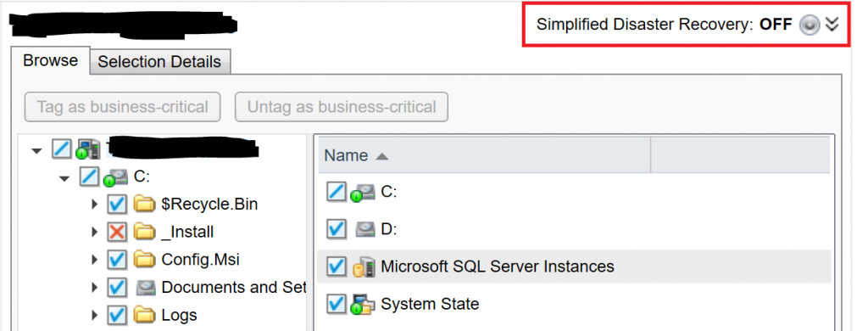Click the empty second column header
This screenshot has width=868, height=331.
pos(740,155)
